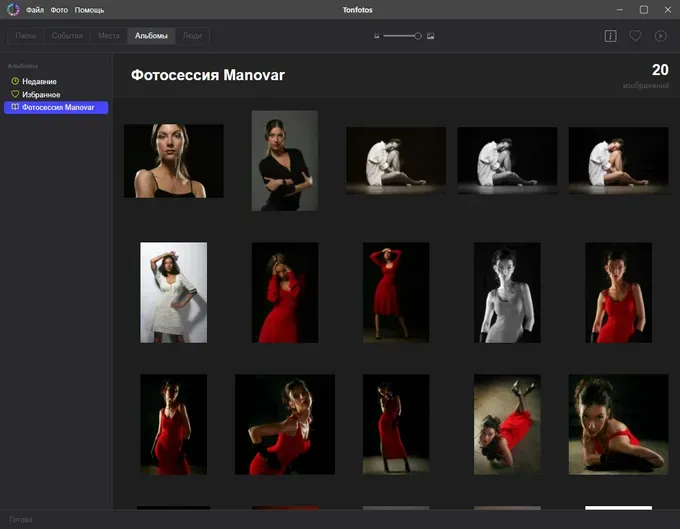Screen dimensions: 680x529
Task: Click the Tonfotos app logo icon
Action: pyautogui.click(x=12, y=9)
